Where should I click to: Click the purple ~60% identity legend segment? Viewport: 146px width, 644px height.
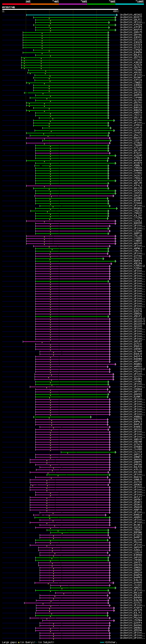point(73,4)
